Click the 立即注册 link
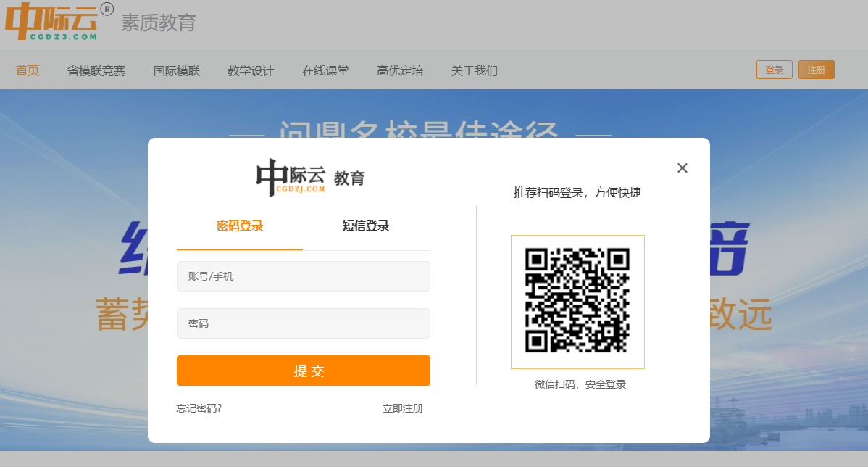The width and height of the screenshot is (868, 467). (404, 408)
